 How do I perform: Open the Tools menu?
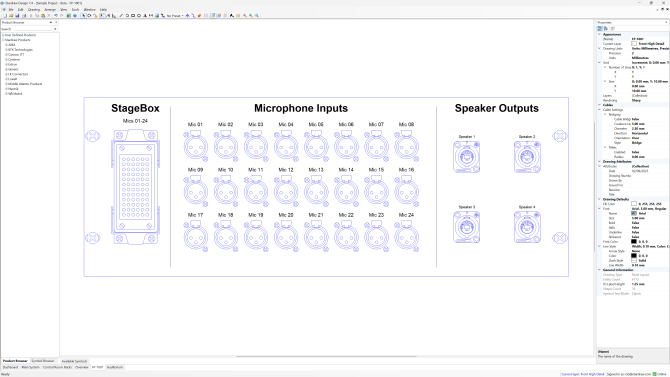tap(75, 9)
